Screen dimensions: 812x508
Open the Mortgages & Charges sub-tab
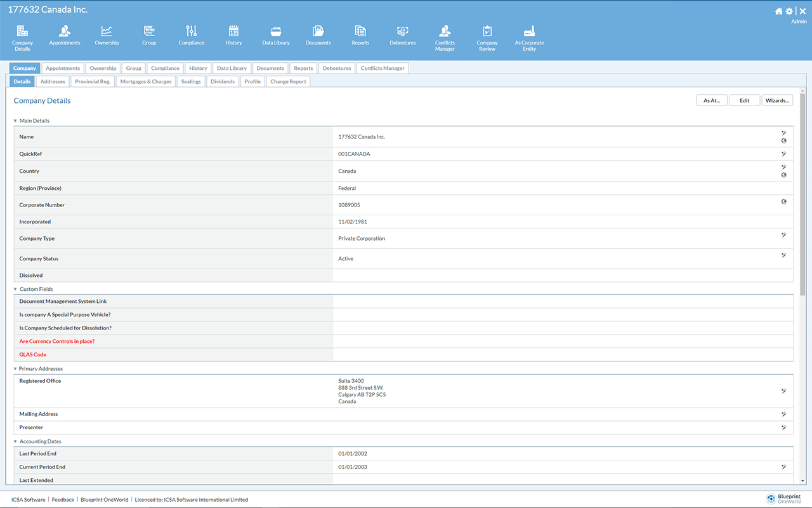[146, 81]
